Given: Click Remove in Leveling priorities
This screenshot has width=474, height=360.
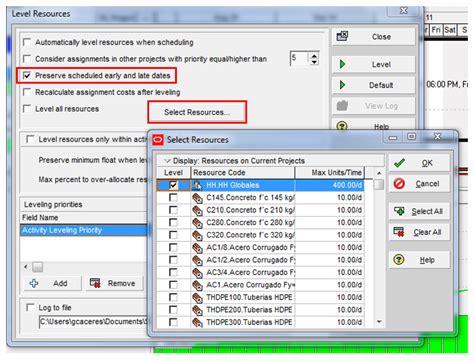Looking at the screenshot, I should click(114, 283).
